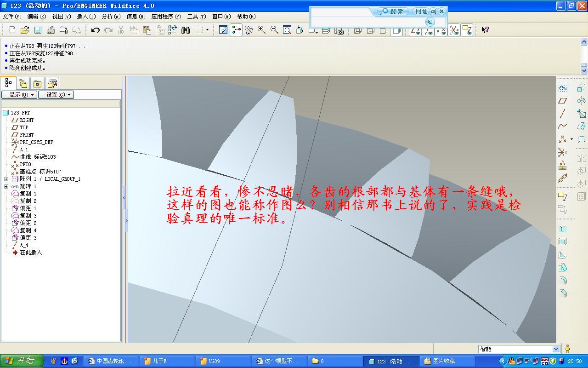
Task: Open the selection box tool dropdown arrow
Action: pos(207,30)
